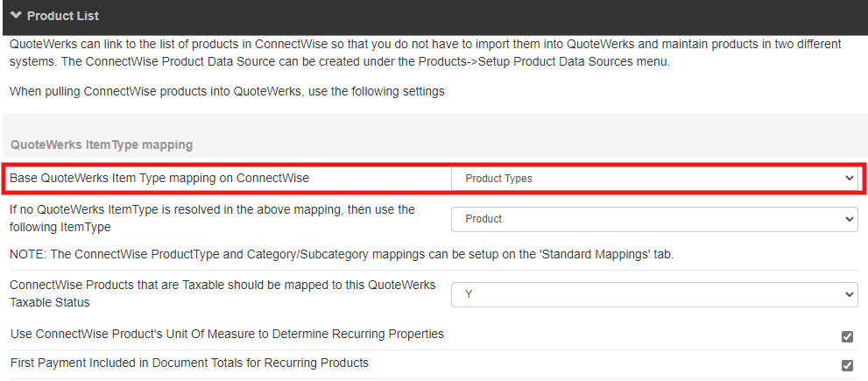Open the Product Types mapping dropdown
868x381 pixels.
pos(653,178)
